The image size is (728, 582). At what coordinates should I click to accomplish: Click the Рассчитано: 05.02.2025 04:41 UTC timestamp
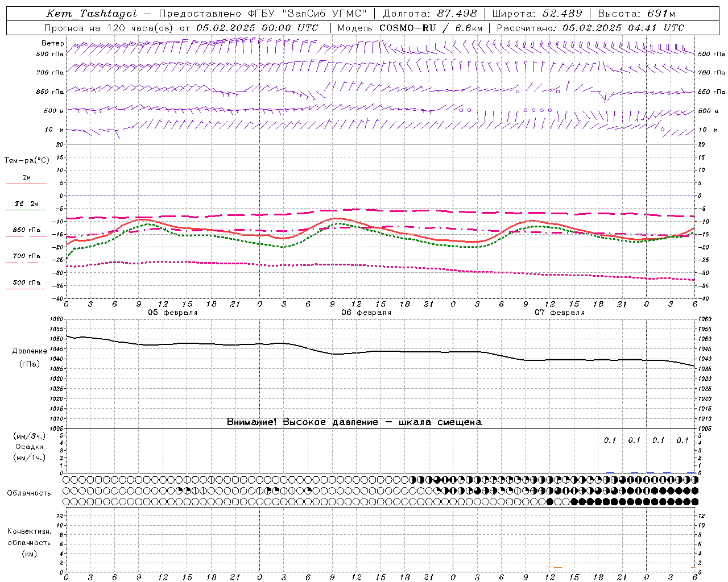pyautogui.click(x=590, y=28)
